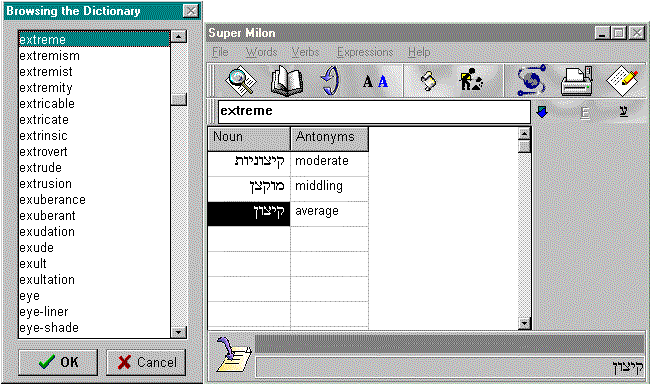The height and width of the screenshot is (384, 650).
Task: Click results table scroll up arrow
Action: pos(524,134)
